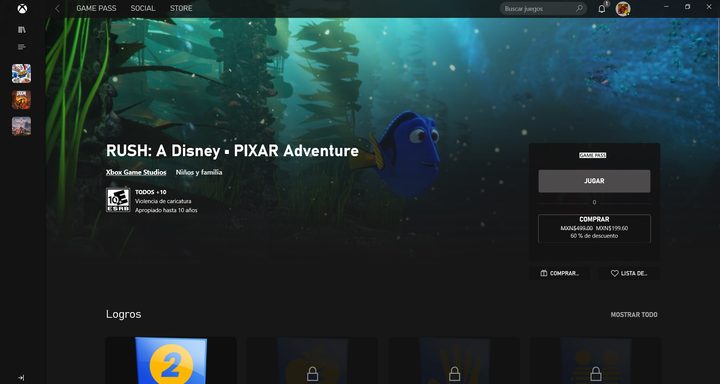
Task: Click the COMPRAR price button
Action: point(594,228)
